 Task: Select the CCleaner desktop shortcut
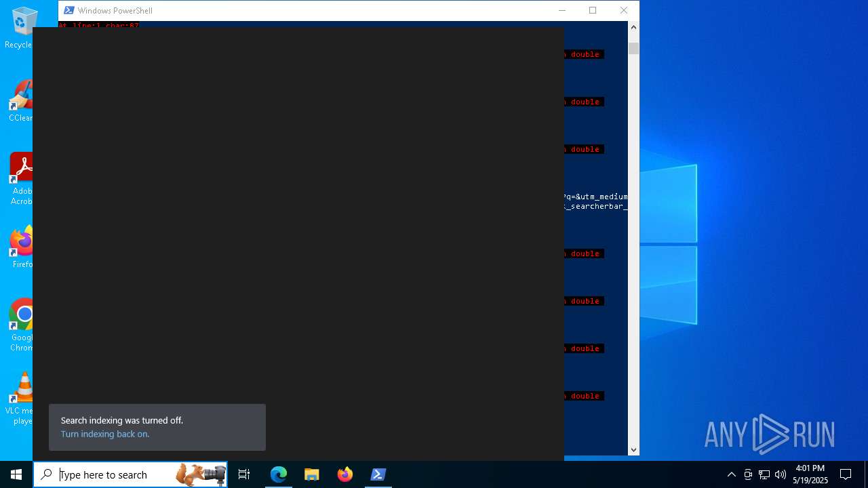[21, 101]
